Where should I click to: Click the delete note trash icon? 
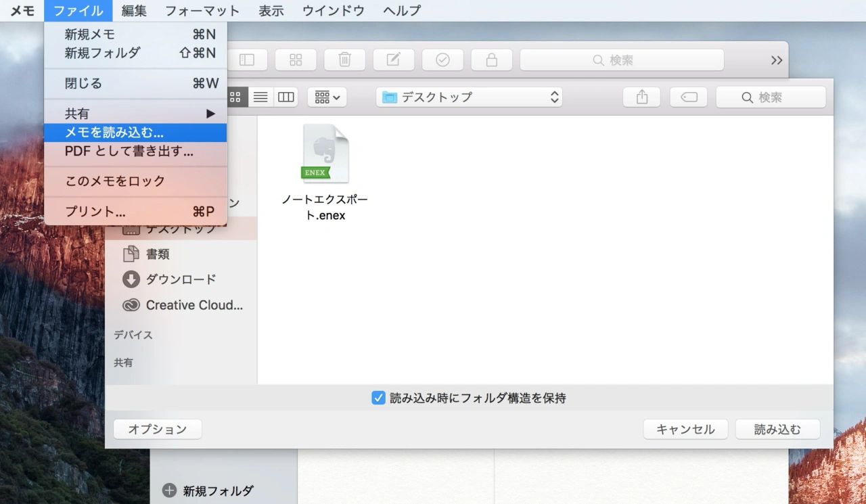344,60
